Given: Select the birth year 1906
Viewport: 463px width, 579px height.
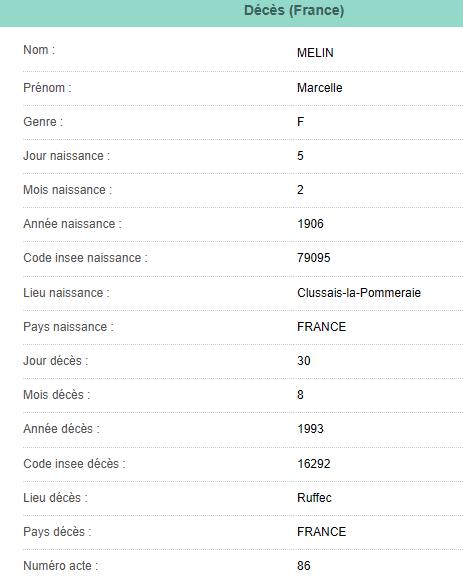Looking at the screenshot, I should tap(310, 224).
